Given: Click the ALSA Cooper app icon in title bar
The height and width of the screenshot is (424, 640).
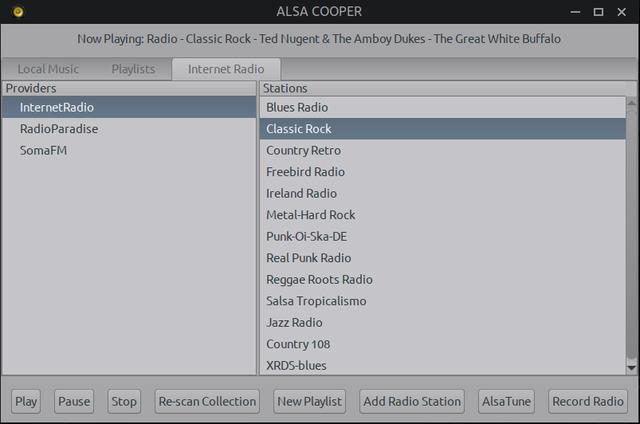Looking at the screenshot, I should coord(18,12).
